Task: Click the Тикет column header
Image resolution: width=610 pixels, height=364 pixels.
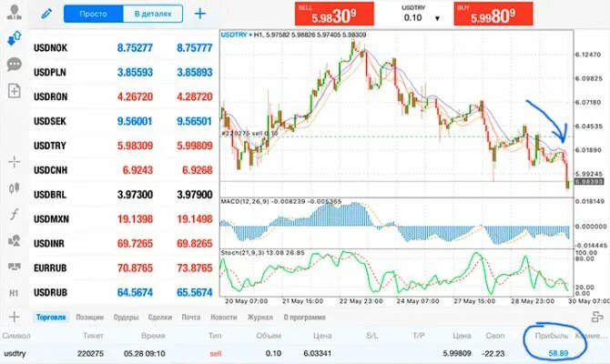Action: (93, 336)
